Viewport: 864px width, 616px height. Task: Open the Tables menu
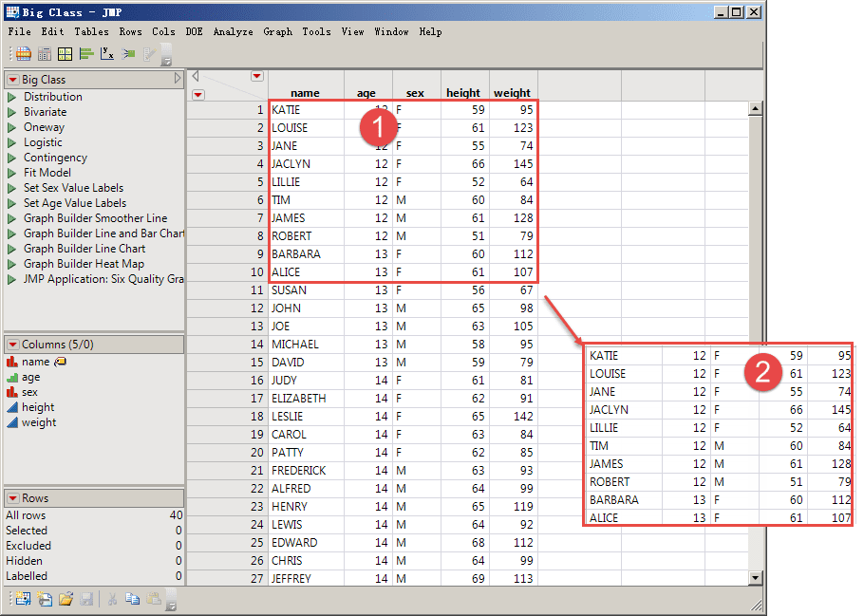click(x=91, y=31)
